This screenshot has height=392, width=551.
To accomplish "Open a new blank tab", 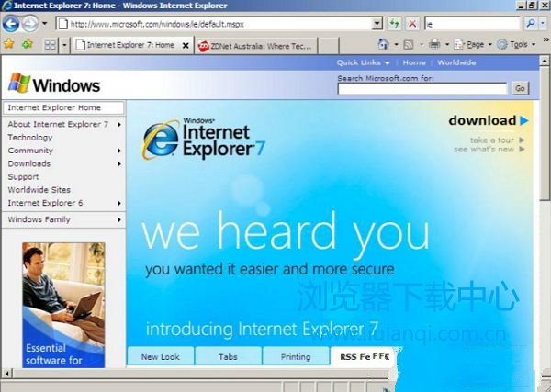I will pos(329,46).
